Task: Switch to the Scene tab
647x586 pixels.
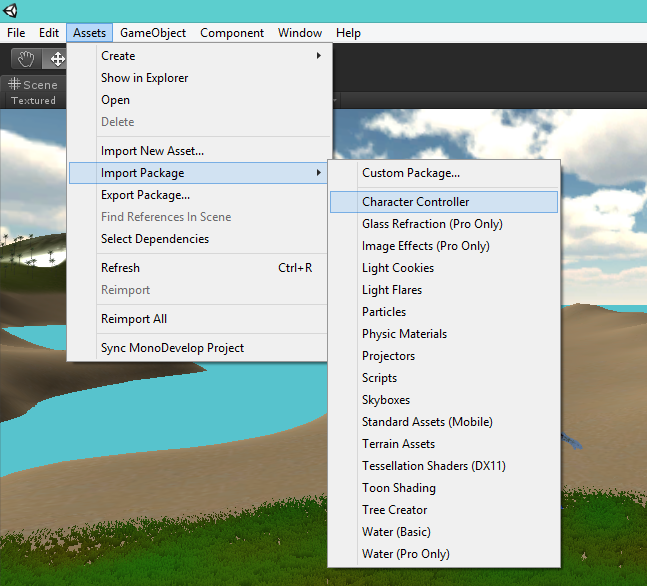Action: [x=33, y=85]
